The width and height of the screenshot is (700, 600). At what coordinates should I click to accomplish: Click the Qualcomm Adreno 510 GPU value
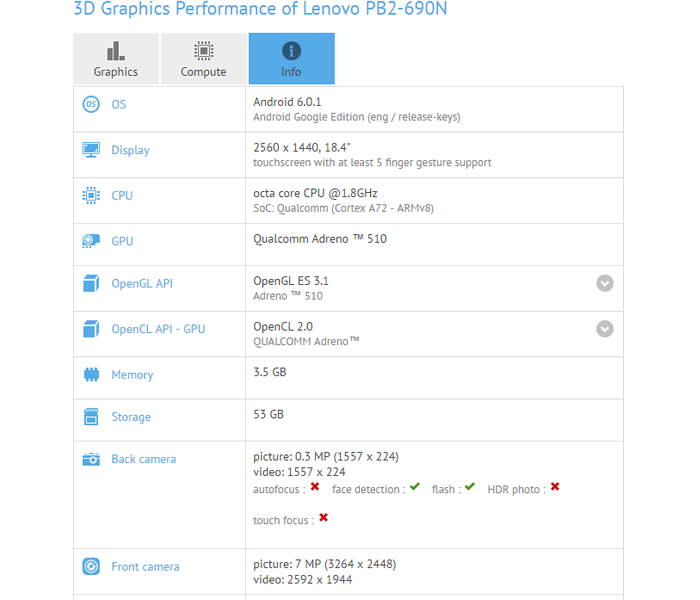tap(320, 239)
